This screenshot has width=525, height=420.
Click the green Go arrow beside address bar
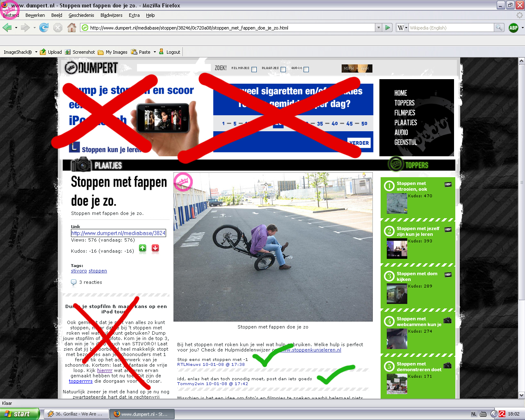[388, 27]
